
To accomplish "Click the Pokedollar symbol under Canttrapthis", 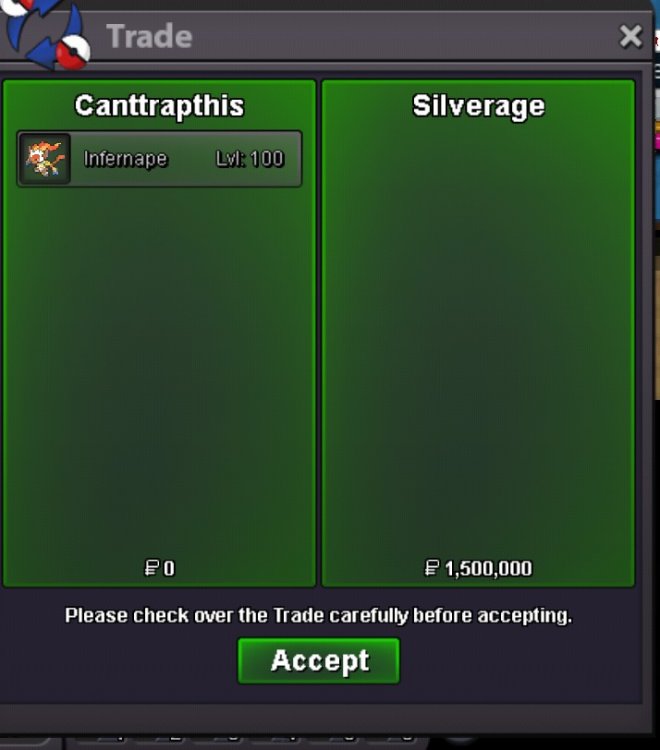I will (x=152, y=568).
